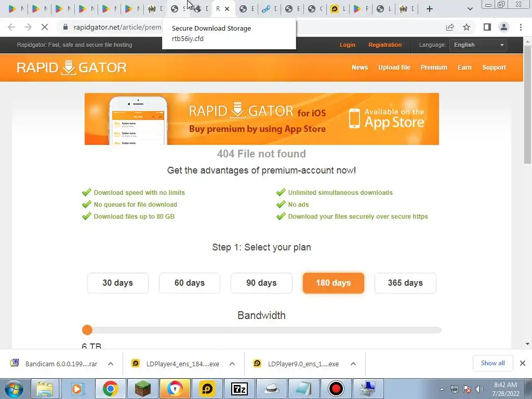This screenshot has height=399, width=532.
Task: Open the Chrome profile avatar menu
Action: 504,27
